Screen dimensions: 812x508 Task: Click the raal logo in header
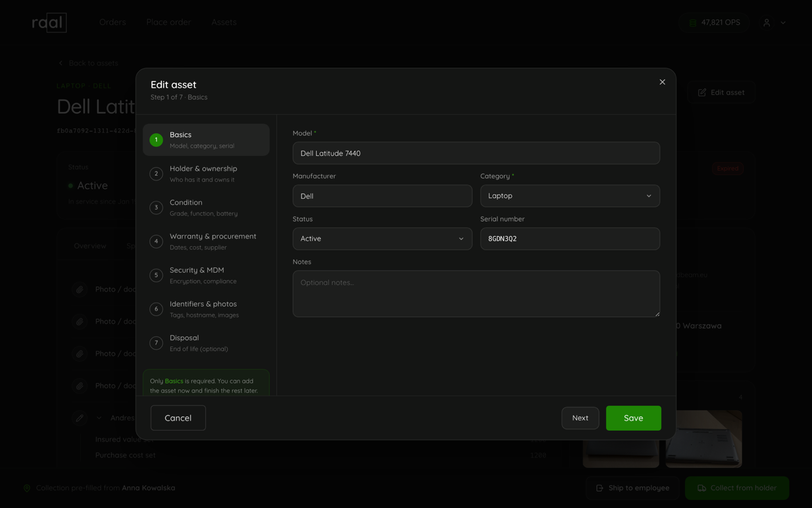[x=49, y=23]
